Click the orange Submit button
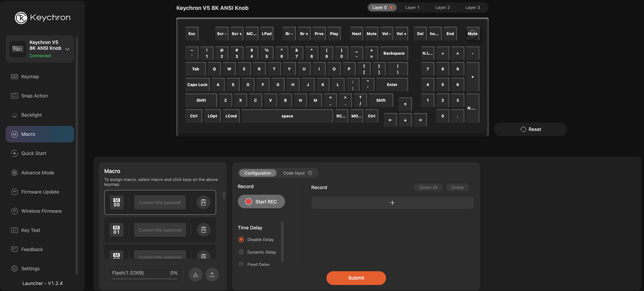This screenshot has width=644, height=291. [x=356, y=278]
